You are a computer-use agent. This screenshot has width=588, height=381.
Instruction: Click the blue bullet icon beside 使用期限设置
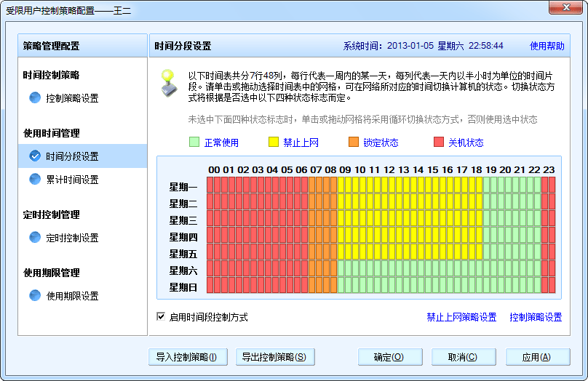click(x=35, y=296)
